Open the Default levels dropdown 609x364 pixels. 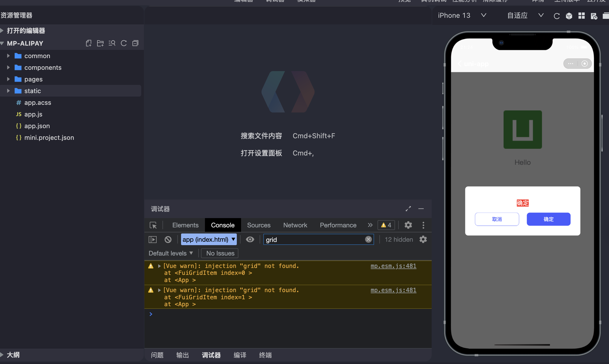(171, 253)
